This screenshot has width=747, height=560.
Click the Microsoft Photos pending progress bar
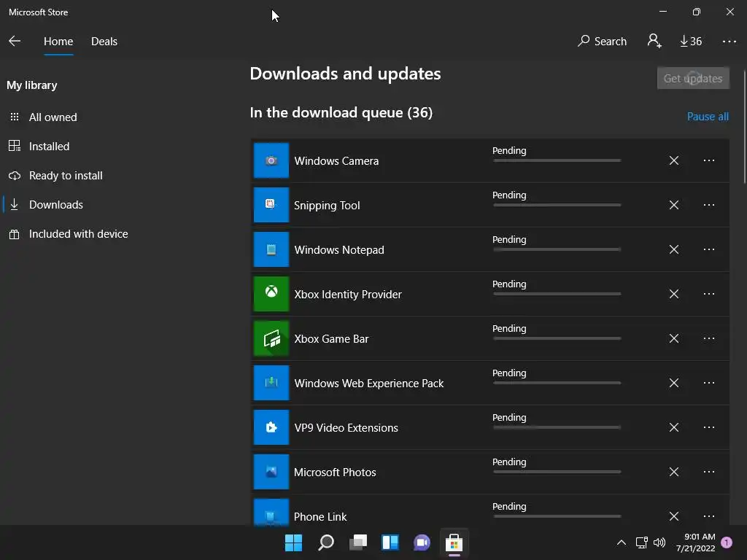coord(557,472)
